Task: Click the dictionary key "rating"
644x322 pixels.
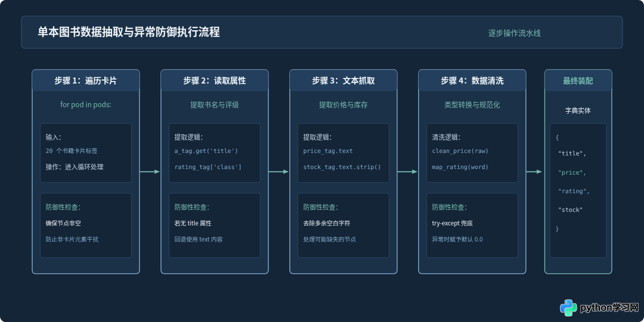Action: (574, 191)
